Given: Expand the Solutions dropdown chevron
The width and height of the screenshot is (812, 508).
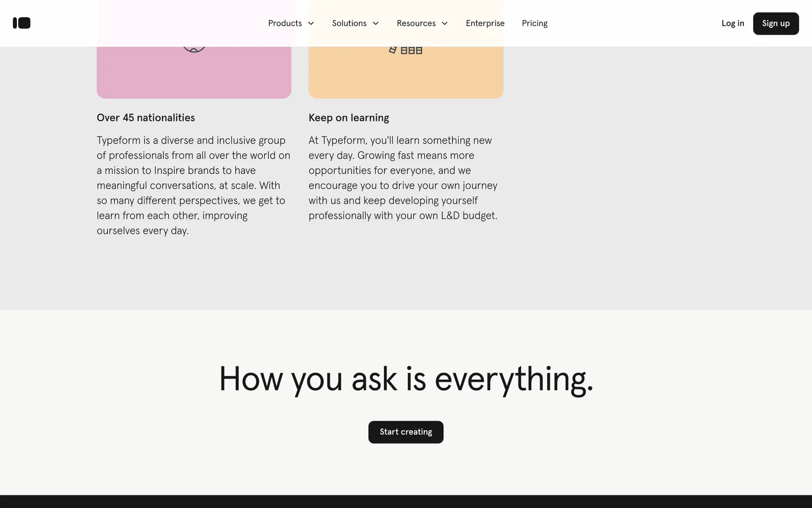Looking at the screenshot, I should point(376,24).
